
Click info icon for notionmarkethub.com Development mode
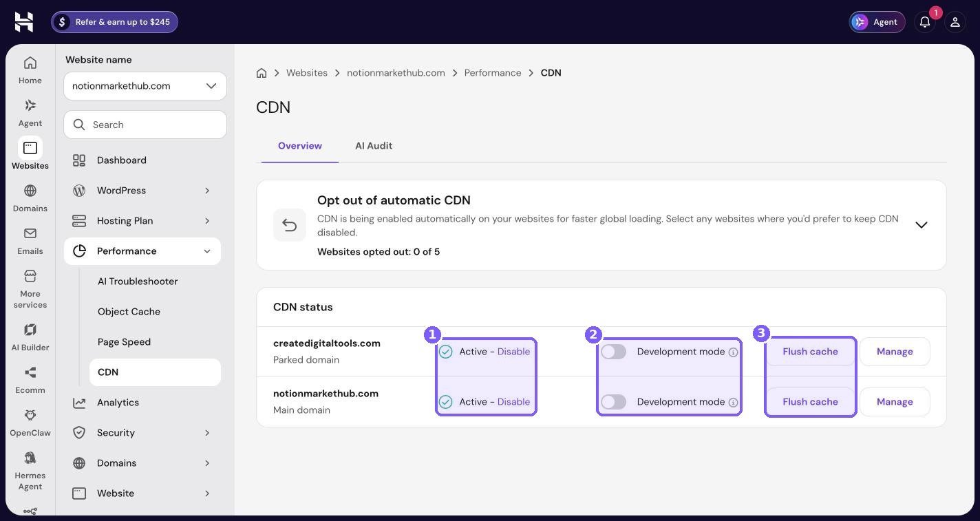(x=733, y=403)
